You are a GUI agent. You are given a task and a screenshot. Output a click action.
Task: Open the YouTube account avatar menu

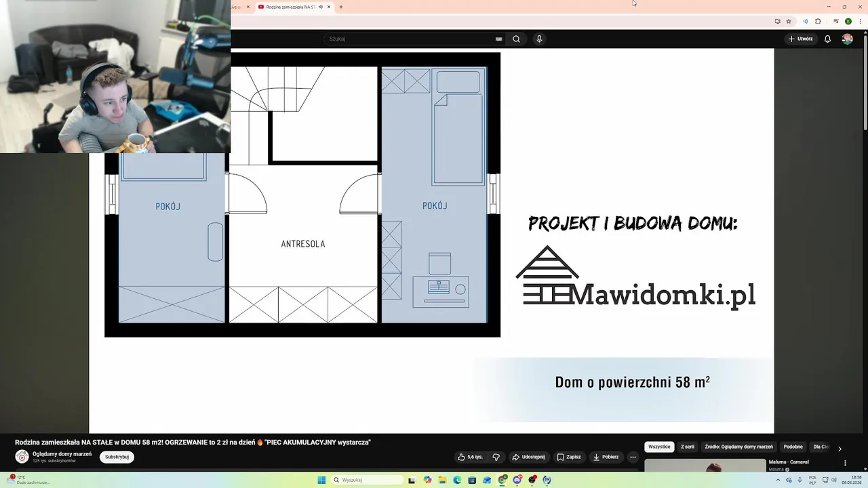tap(847, 39)
